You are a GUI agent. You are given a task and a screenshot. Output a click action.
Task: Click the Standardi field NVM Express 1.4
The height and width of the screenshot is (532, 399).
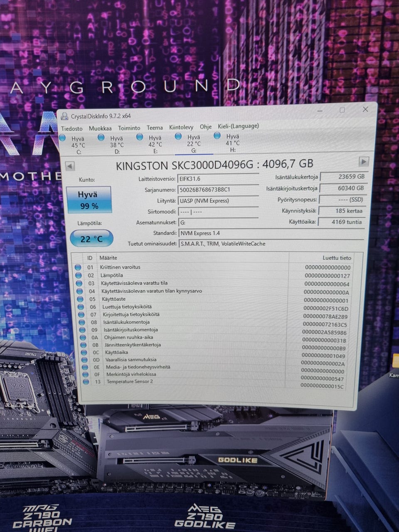pyautogui.click(x=271, y=233)
